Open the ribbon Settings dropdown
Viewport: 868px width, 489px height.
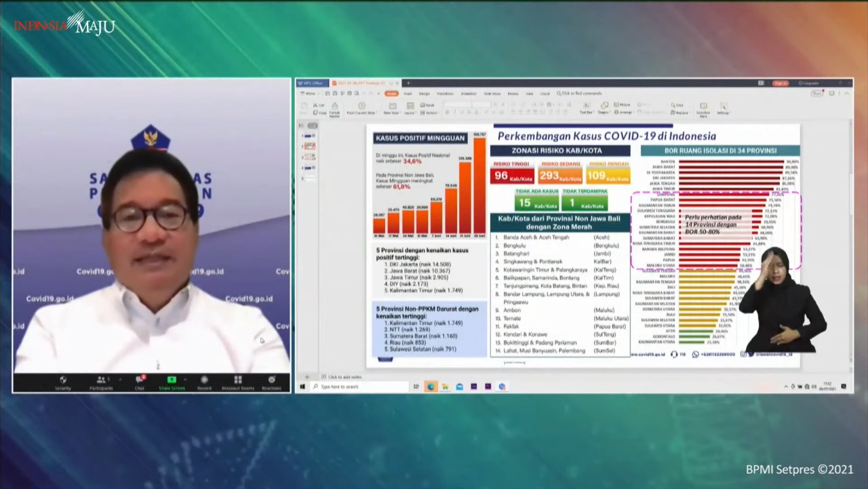click(724, 109)
